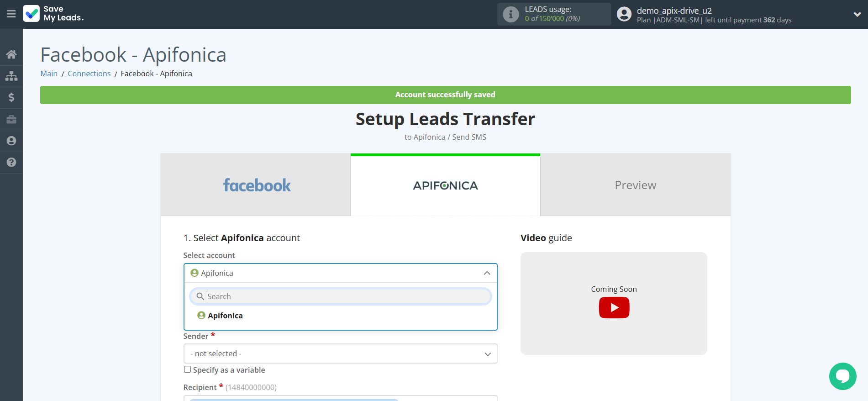Open the user profile icon in sidebar

click(11, 141)
